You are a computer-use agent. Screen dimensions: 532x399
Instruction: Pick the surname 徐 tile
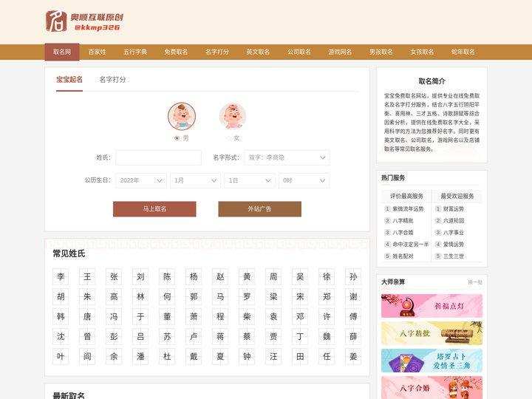tap(327, 276)
